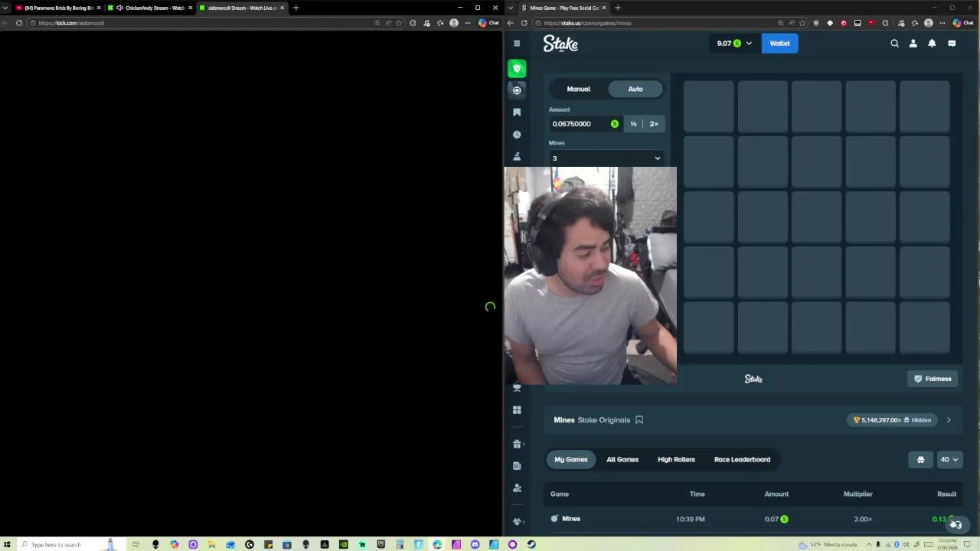Viewport: 980px width, 551px height.
Task: Reveal the bottom-right mines grid tile
Action: [x=924, y=328]
